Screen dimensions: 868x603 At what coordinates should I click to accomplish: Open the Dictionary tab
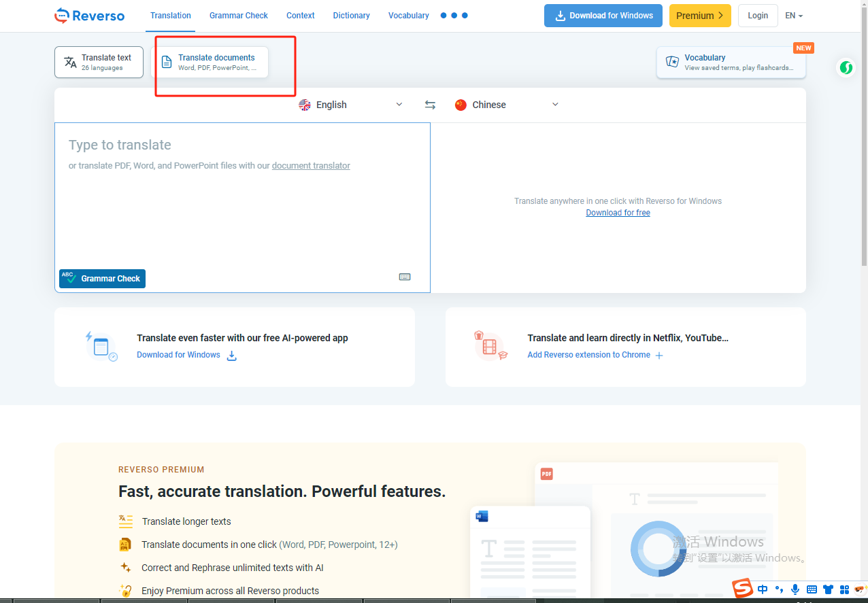click(x=352, y=15)
